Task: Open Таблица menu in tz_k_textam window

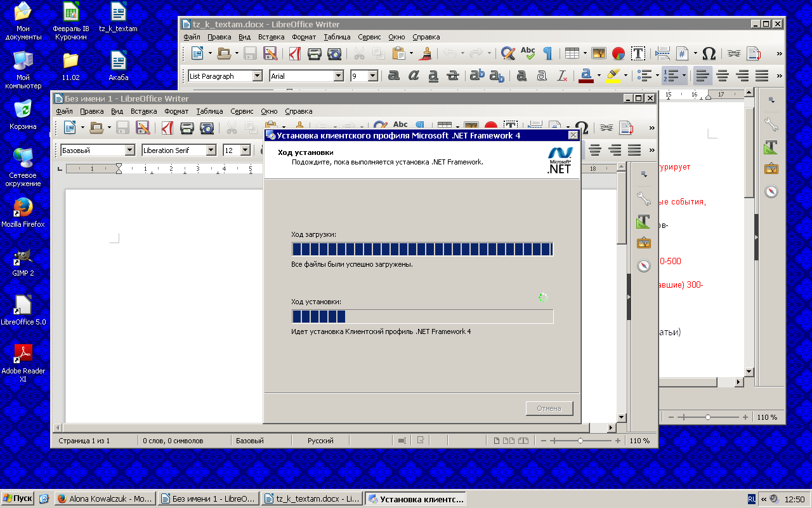Action: point(337,37)
